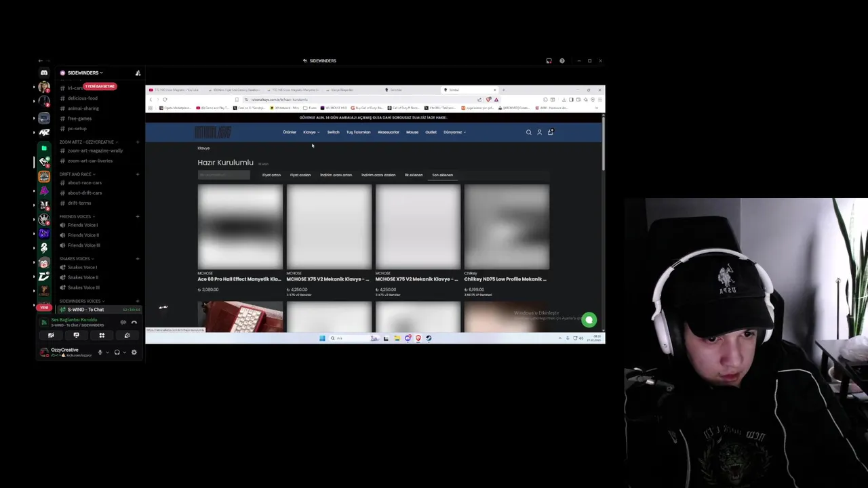Open the zoom-art-car-liveries channel
Image resolution: width=868 pixels, height=488 pixels.
[x=90, y=161]
